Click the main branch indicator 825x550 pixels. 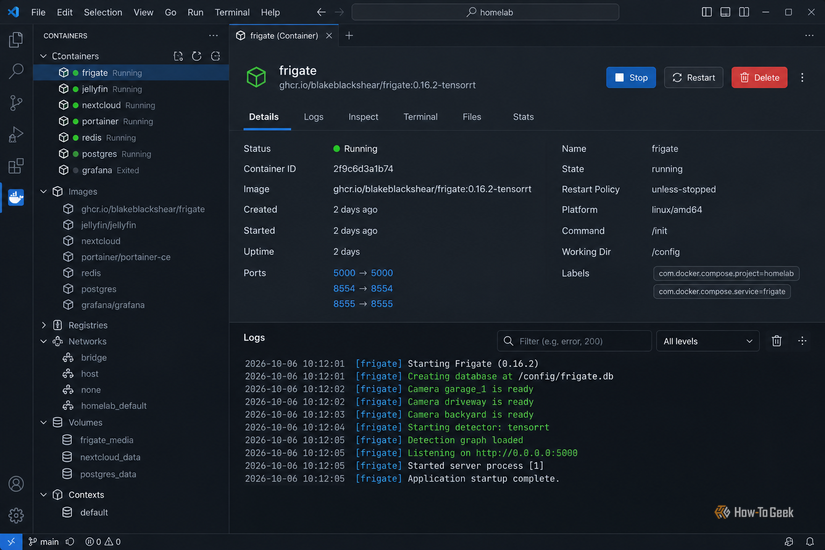43,542
